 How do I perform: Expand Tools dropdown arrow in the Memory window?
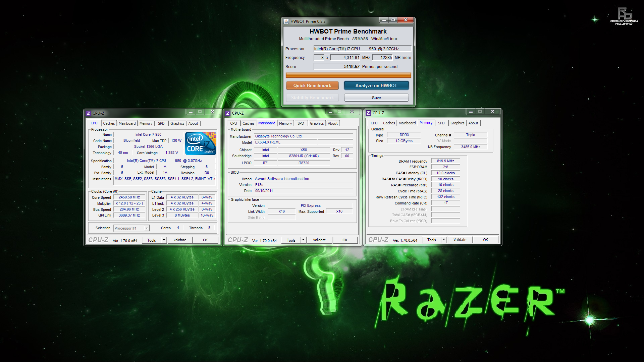[x=444, y=240]
